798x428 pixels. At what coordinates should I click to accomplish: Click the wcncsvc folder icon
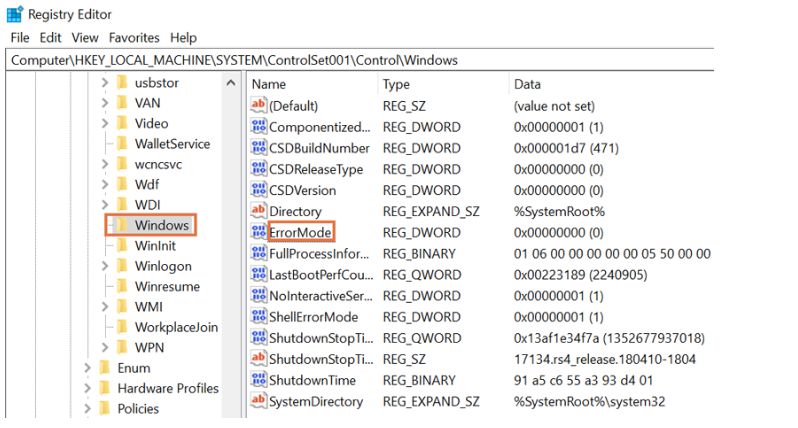click(122, 163)
